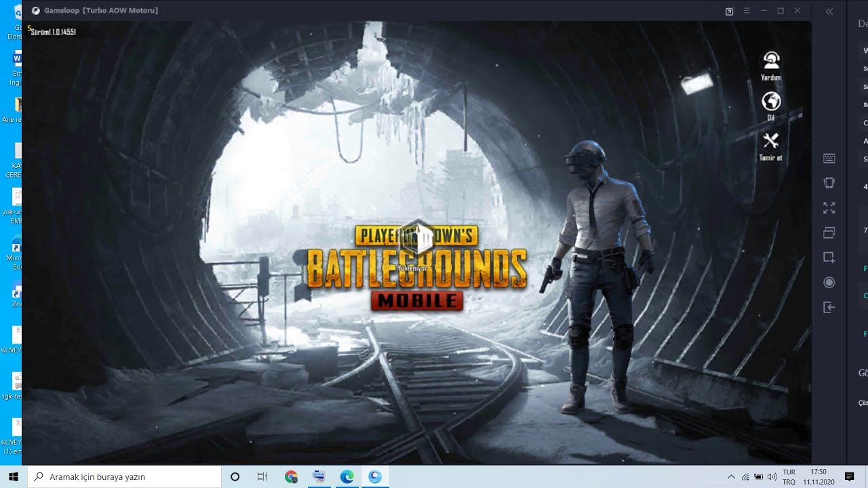The width and height of the screenshot is (868, 488).
Task: Open the Dil language globe icon
Action: (x=770, y=106)
